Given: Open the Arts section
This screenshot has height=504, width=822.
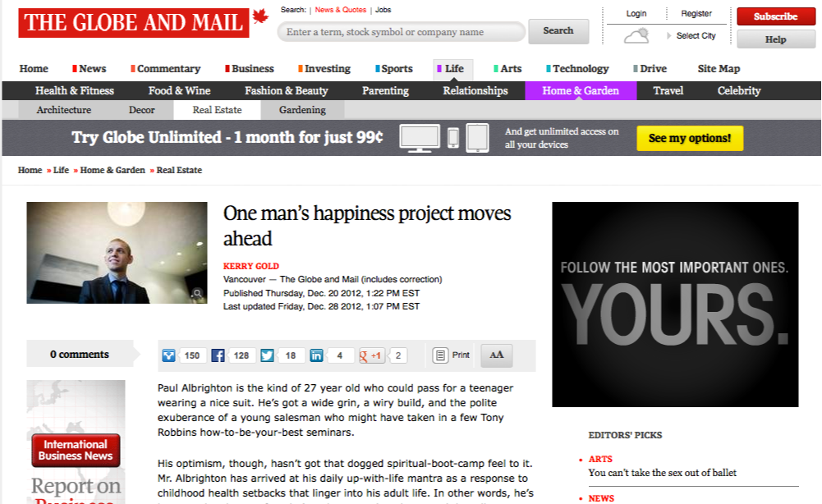Looking at the screenshot, I should tap(508, 69).
